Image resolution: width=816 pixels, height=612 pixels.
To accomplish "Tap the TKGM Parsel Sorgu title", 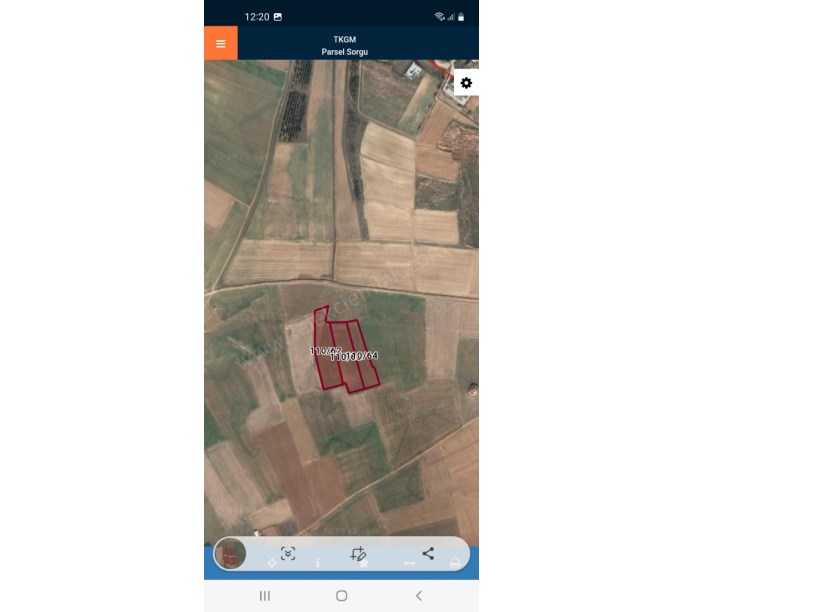I will click(345, 45).
